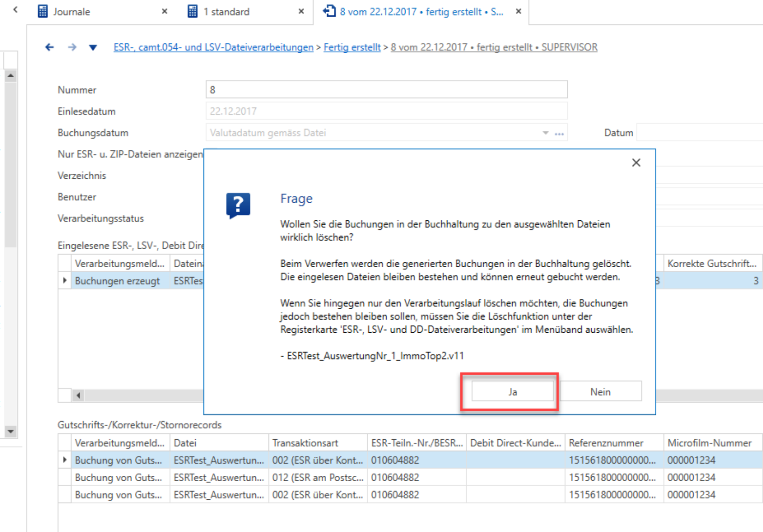763x532 pixels.
Task: Switch to the Journale tab
Action: (x=71, y=12)
